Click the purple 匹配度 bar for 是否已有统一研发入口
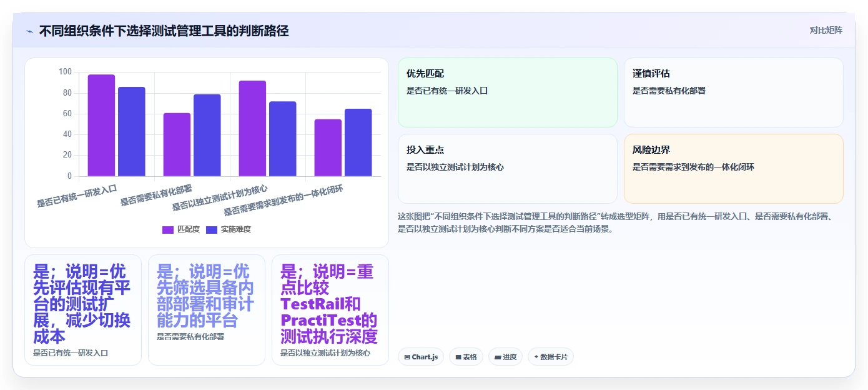The image size is (868, 390). click(x=101, y=125)
